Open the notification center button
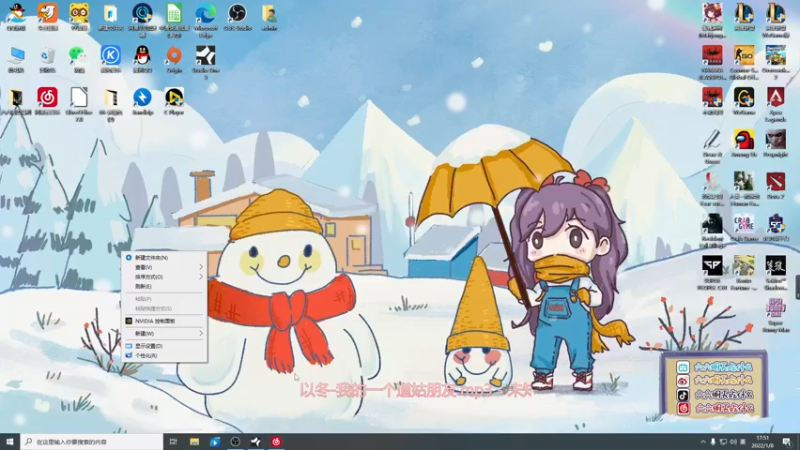The height and width of the screenshot is (450, 800). coord(787,442)
